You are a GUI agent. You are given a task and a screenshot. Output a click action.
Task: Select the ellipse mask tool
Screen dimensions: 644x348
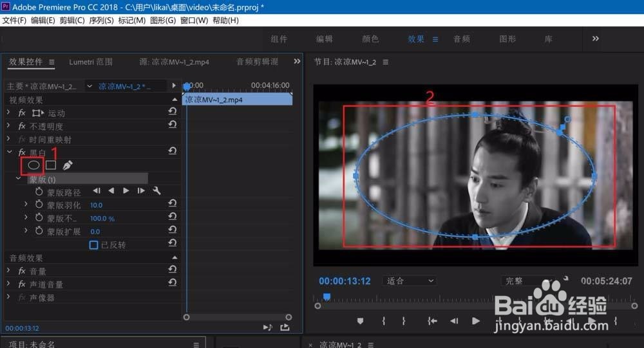click(33, 165)
